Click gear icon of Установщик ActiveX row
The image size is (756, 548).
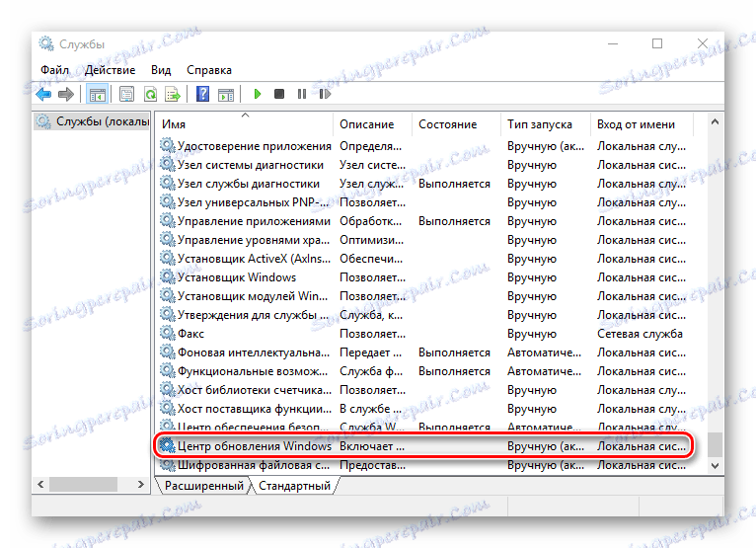(x=168, y=258)
